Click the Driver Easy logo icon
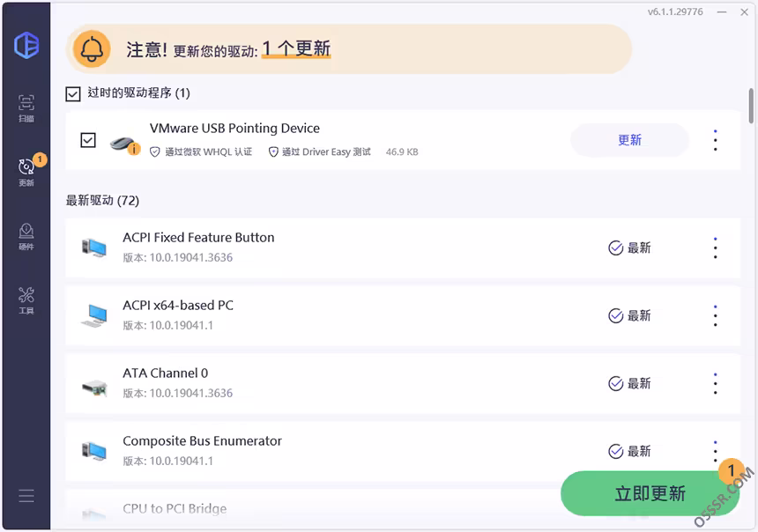The height and width of the screenshot is (532, 758). [26, 46]
